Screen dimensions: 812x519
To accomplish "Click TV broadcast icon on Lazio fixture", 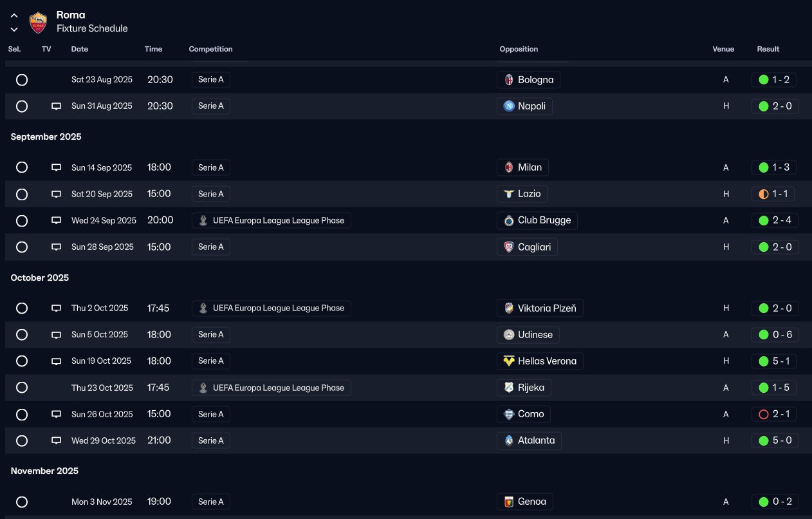I will tap(56, 194).
